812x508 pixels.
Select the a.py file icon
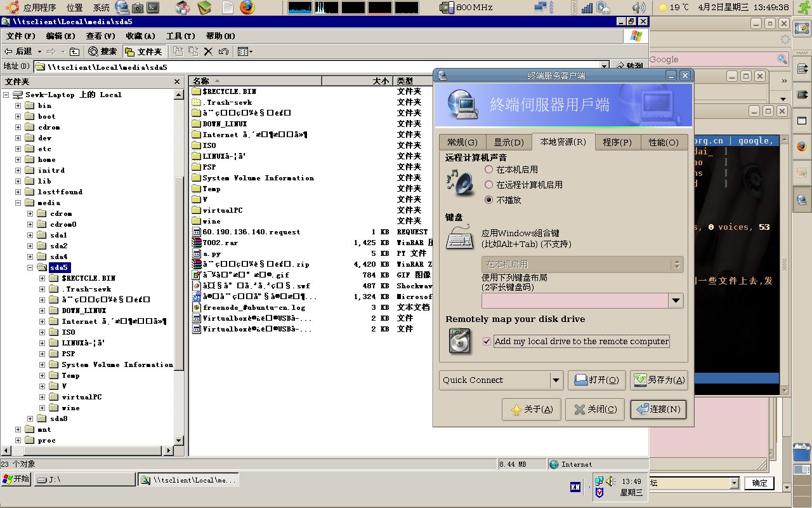(196, 253)
